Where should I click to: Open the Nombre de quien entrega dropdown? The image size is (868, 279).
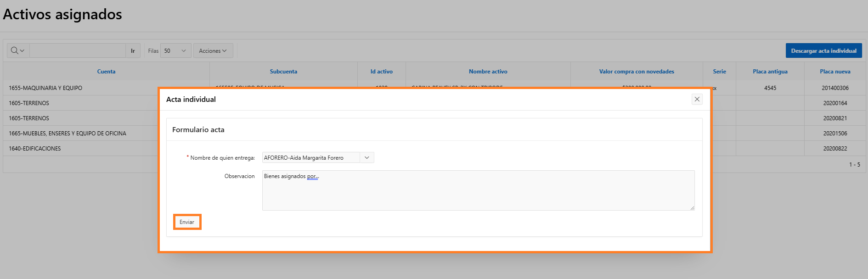tap(367, 157)
